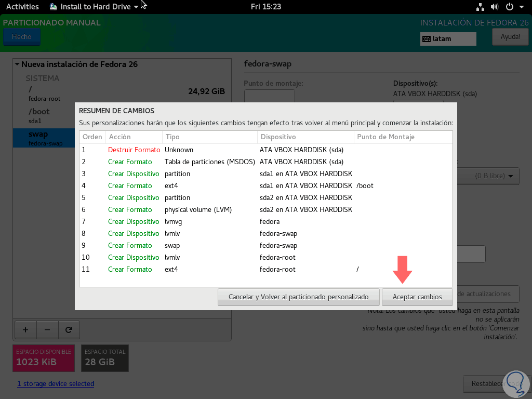Click the volume speaker icon
532x399 pixels.
[495, 7]
